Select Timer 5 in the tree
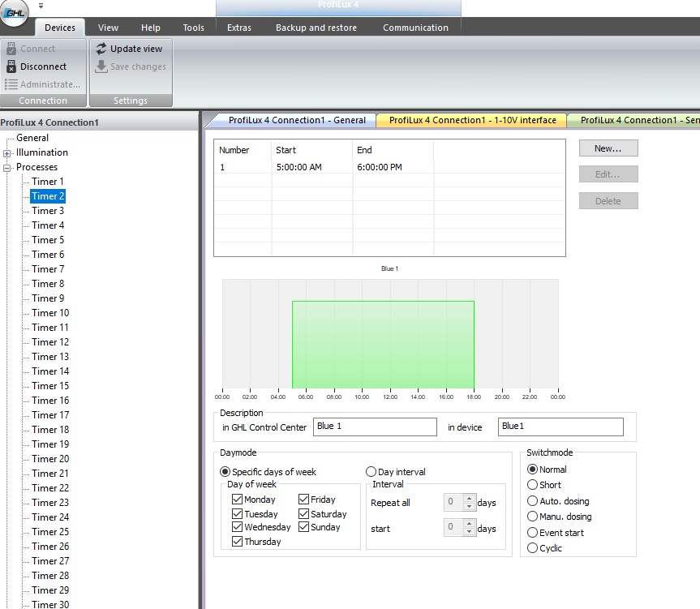The image size is (700, 609). (x=48, y=240)
